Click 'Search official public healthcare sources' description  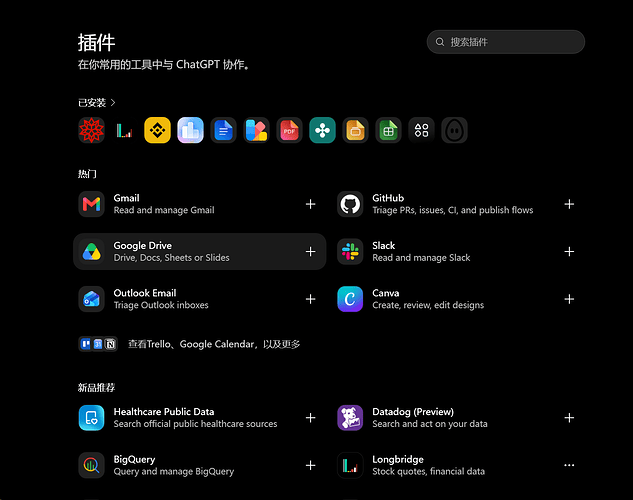[195, 424]
